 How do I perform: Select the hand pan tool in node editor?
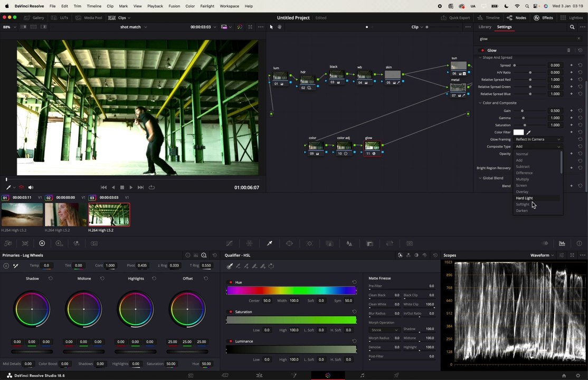[x=279, y=27]
